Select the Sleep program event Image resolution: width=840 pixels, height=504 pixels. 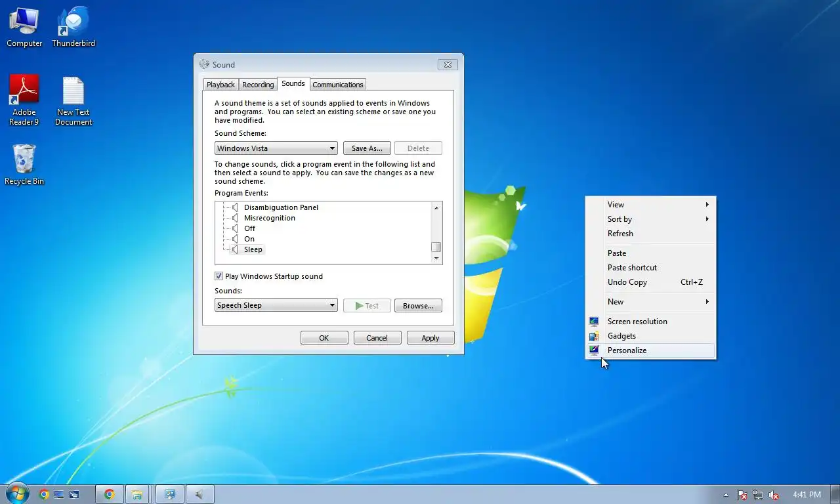(253, 249)
